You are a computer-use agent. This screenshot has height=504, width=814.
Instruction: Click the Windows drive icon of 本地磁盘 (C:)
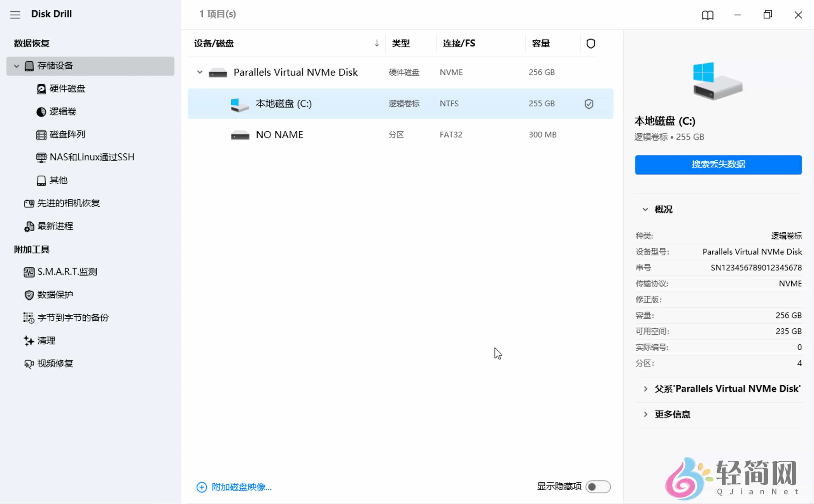(239, 105)
